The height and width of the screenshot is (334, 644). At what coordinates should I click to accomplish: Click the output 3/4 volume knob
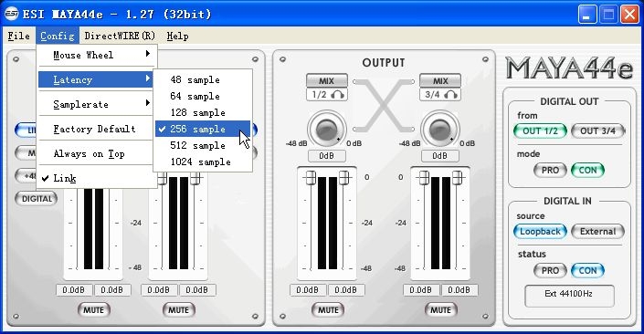[x=440, y=130]
